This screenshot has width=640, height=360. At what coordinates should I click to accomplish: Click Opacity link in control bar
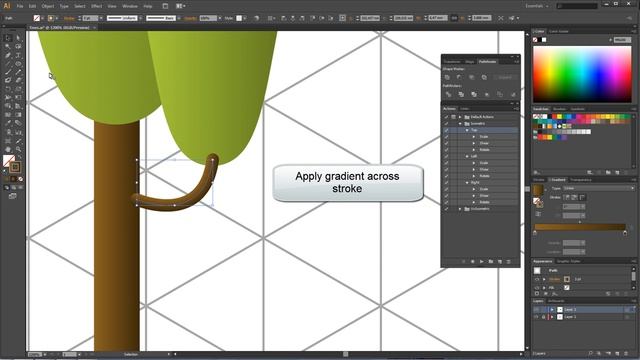pyautogui.click(x=190, y=18)
